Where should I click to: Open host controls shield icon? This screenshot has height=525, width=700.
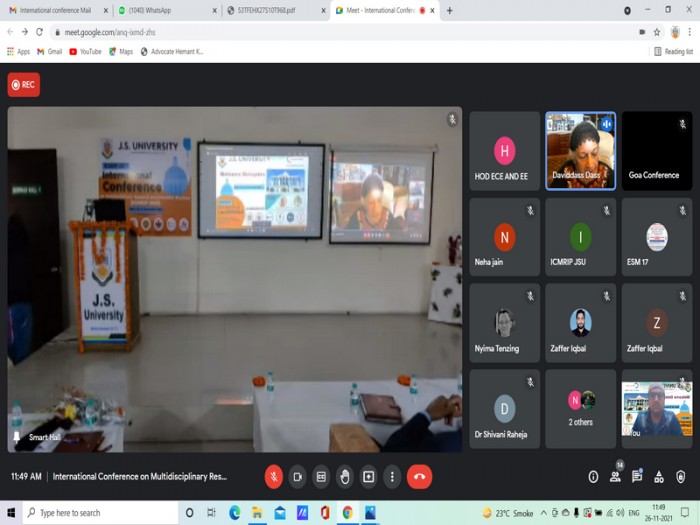(x=680, y=477)
